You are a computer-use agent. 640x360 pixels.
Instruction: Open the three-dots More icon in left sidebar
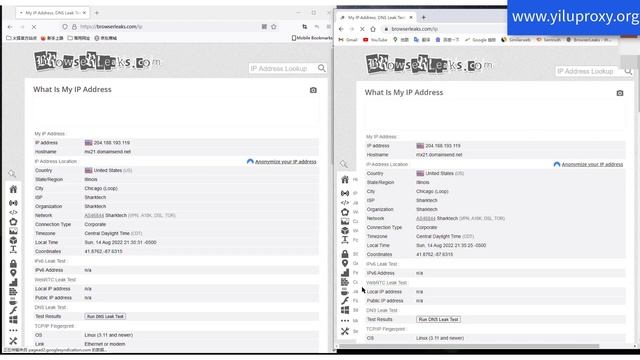13,330
